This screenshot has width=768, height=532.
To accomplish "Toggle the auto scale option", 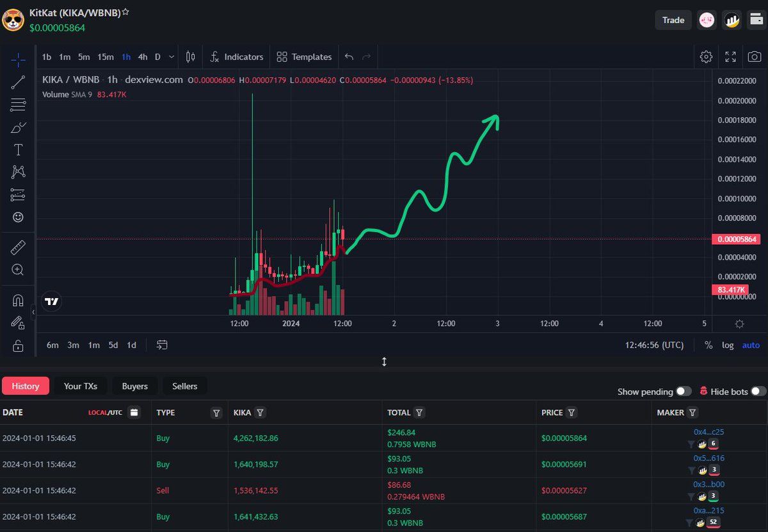I will pyautogui.click(x=751, y=345).
